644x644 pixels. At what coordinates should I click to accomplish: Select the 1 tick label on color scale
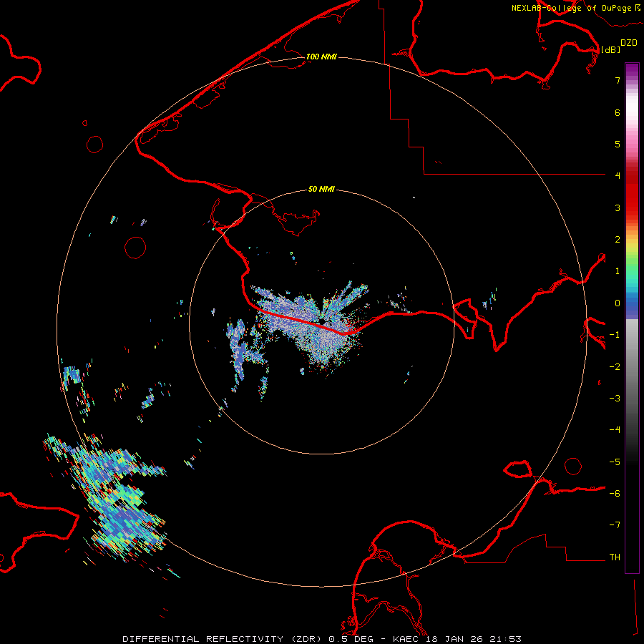[x=618, y=271]
